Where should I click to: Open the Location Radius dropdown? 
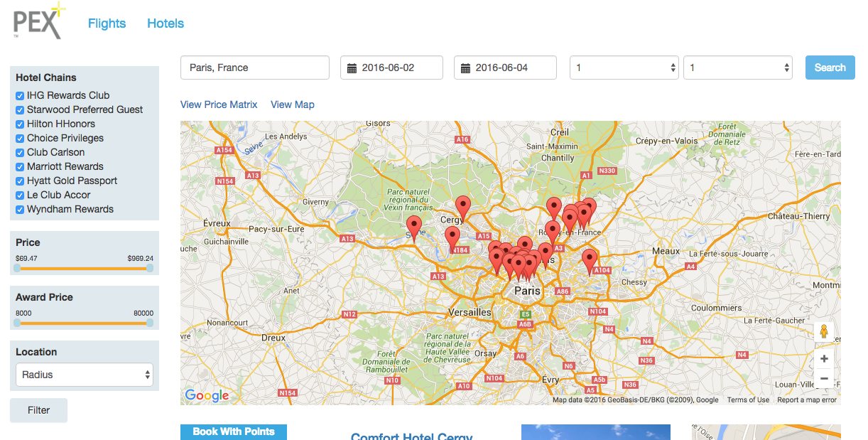84,375
